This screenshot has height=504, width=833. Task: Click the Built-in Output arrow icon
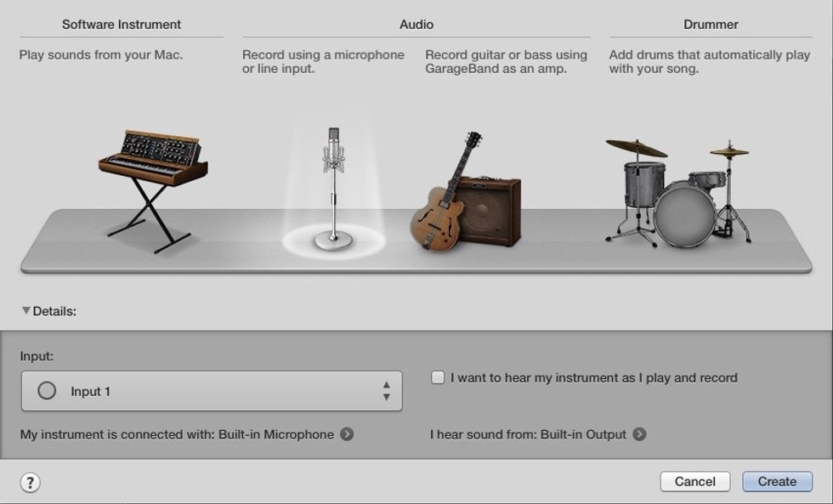(x=642, y=434)
